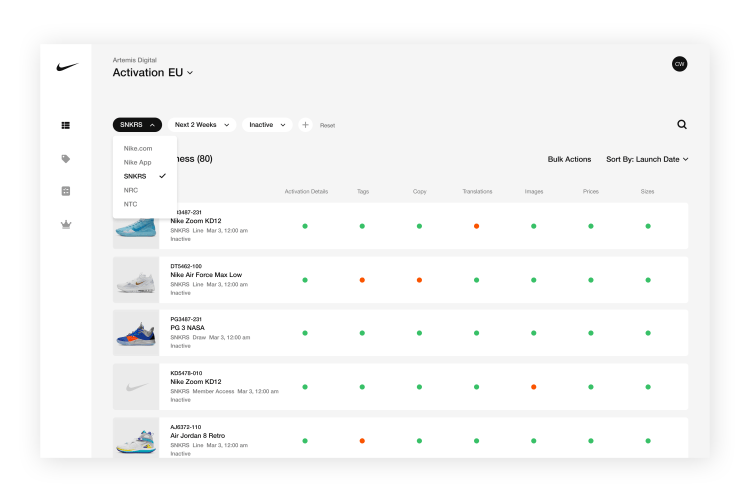
Task: Open the tags icon in the sidebar
Action: (66, 159)
